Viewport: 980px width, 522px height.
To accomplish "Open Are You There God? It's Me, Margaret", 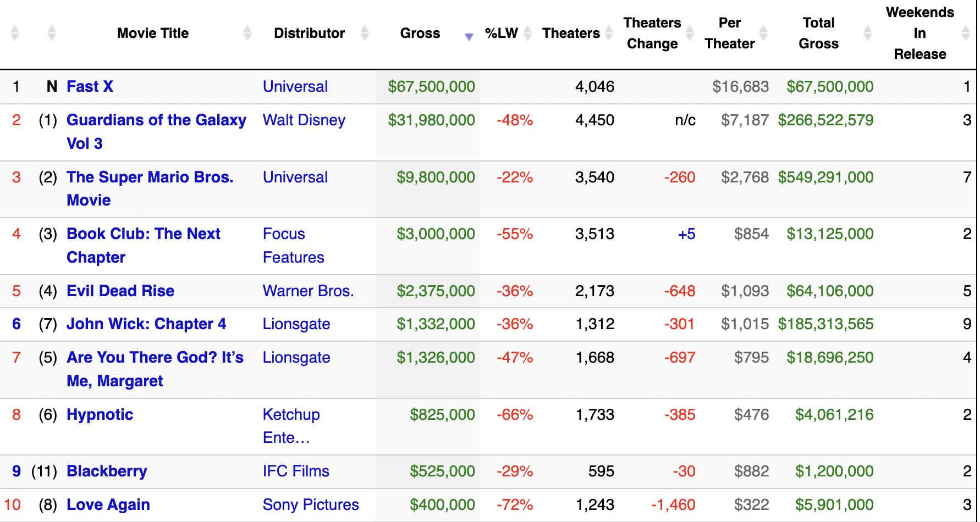I will [x=155, y=369].
